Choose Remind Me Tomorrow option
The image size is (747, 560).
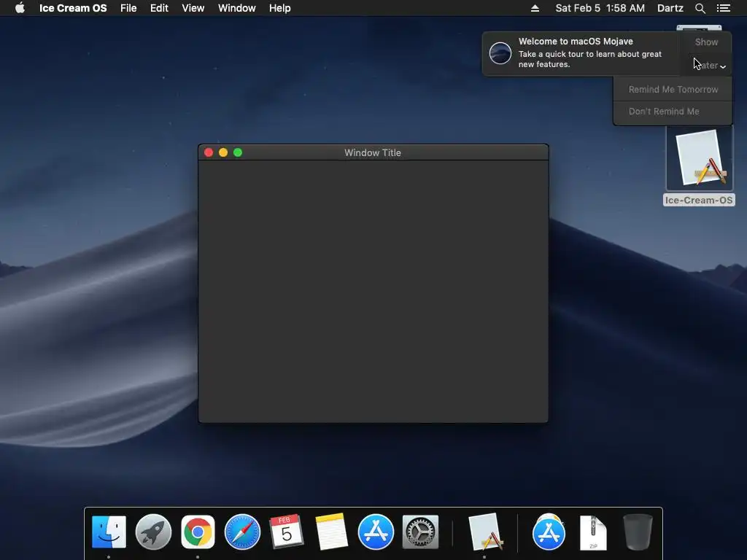tap(673, 90)
